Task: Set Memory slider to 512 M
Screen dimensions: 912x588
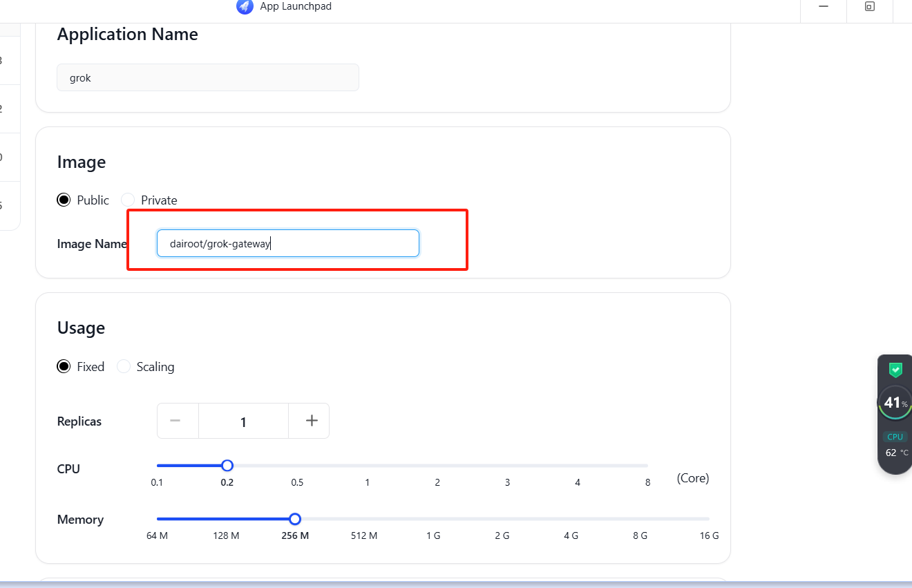Action: pos(364,519)
